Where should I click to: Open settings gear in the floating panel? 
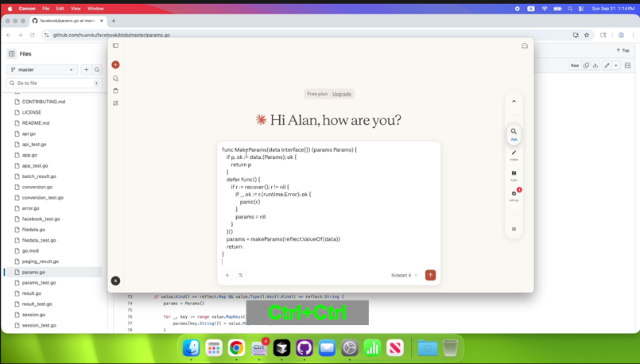[514, 196]
